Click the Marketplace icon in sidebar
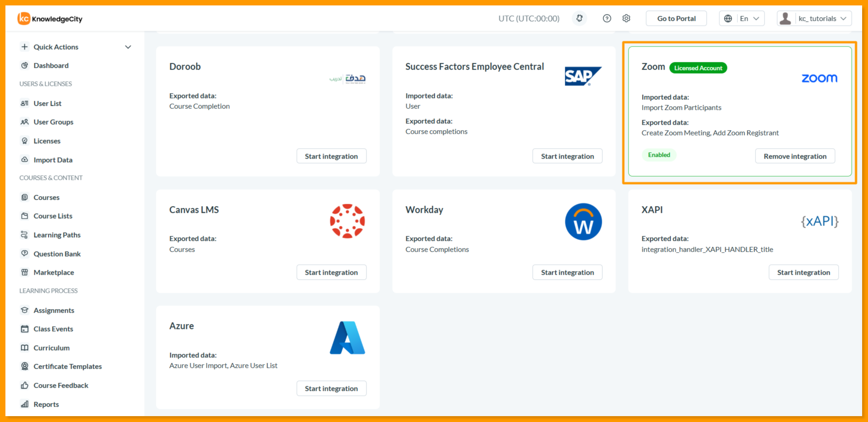868x422 pixels. [25, 272]
